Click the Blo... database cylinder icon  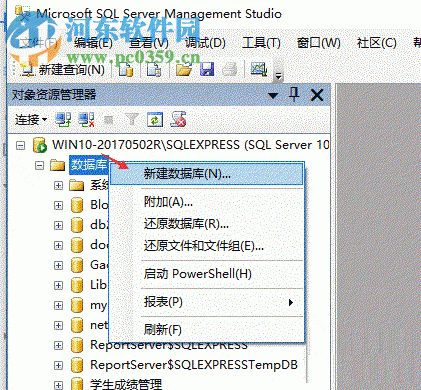(77, 205)
